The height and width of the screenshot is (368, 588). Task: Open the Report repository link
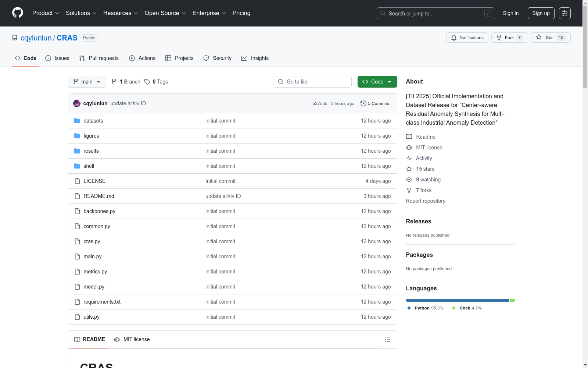coord(425,201)
